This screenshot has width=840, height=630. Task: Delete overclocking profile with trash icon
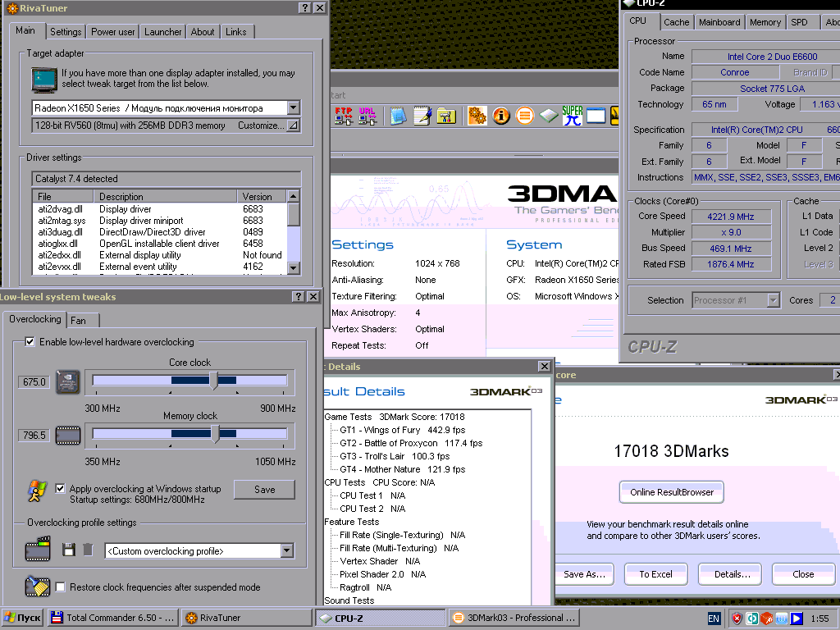[x=88, y=550]
